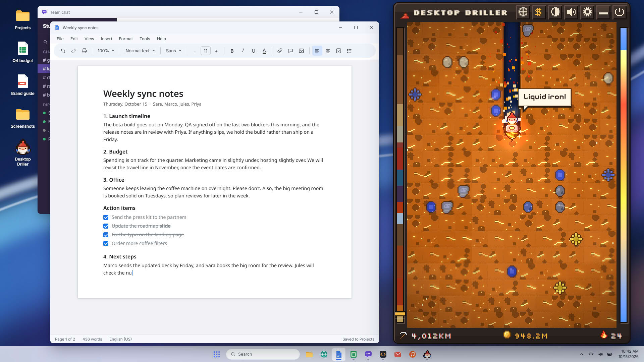Click Desktop Driller power button
This screenshot has height=362, width=644.
pos(619,12)
